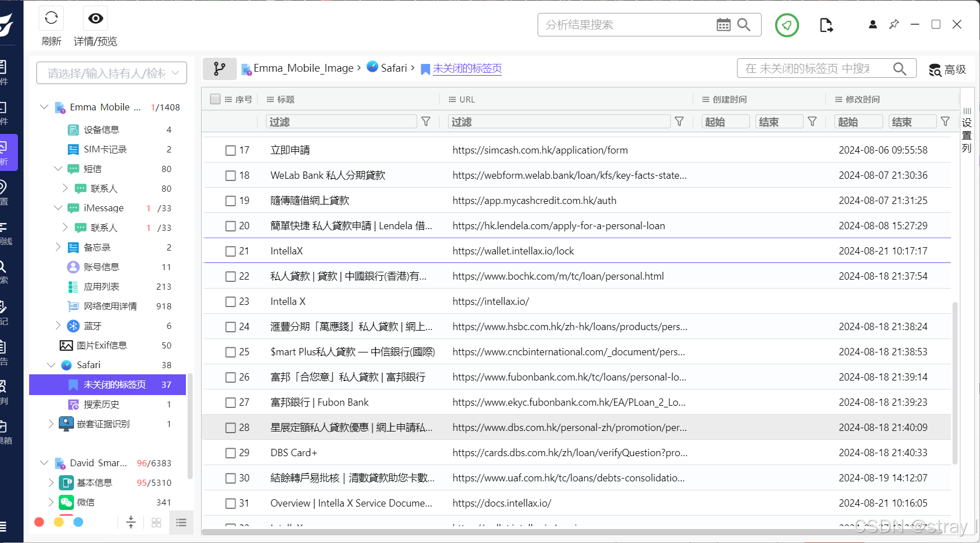Select 未关闭的标签页 tree item

[108, 384]
